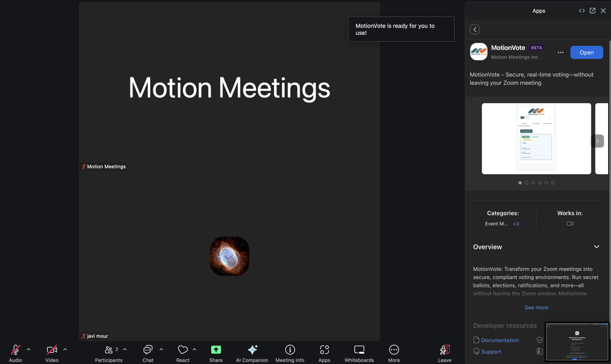Open the Documentation link
The height and width of the screenshot is (364, 611).
click(x=499, y=340)
